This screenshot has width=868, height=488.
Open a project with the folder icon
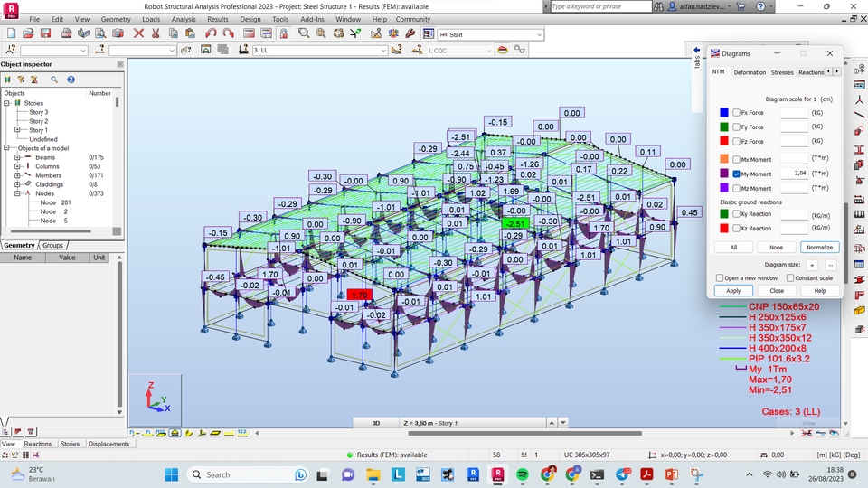[28, 33]
